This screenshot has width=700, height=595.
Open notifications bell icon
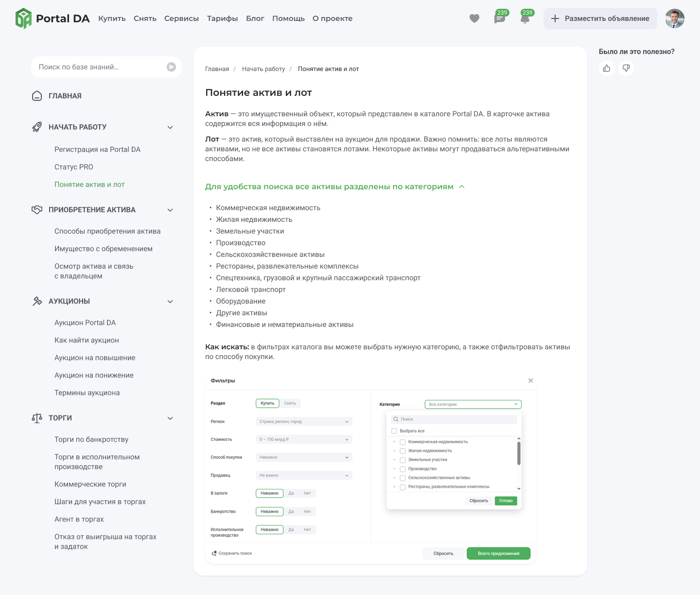525,18
